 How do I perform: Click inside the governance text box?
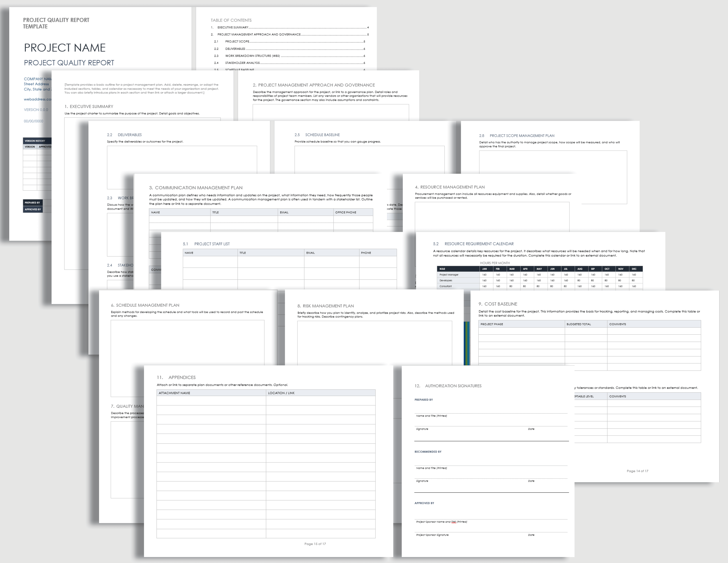[x=331, y=112]
